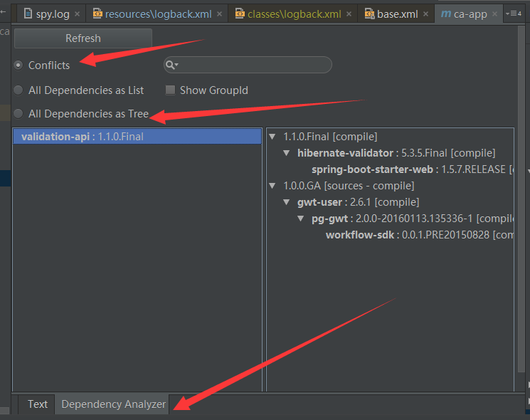Switch to the Text tab
The height and width of the screenshot is (420, 530).
pos(38,404)
